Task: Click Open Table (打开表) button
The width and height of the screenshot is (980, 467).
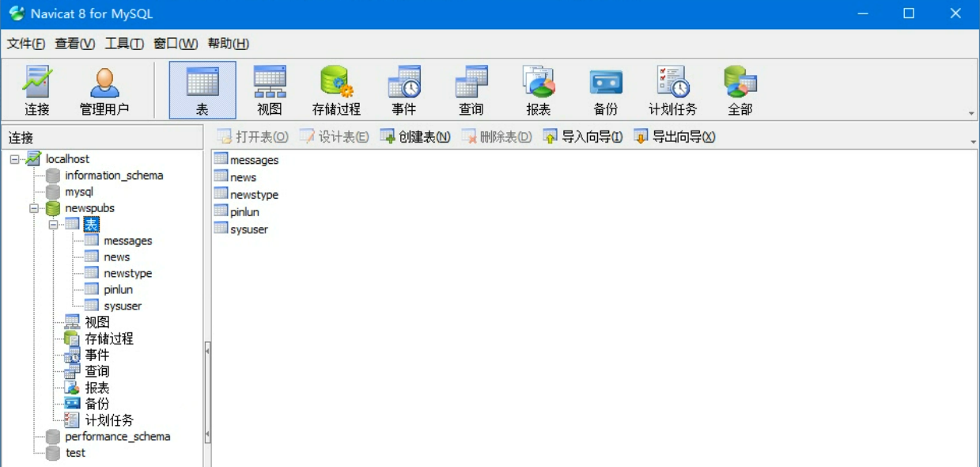Action: [252, 137]
